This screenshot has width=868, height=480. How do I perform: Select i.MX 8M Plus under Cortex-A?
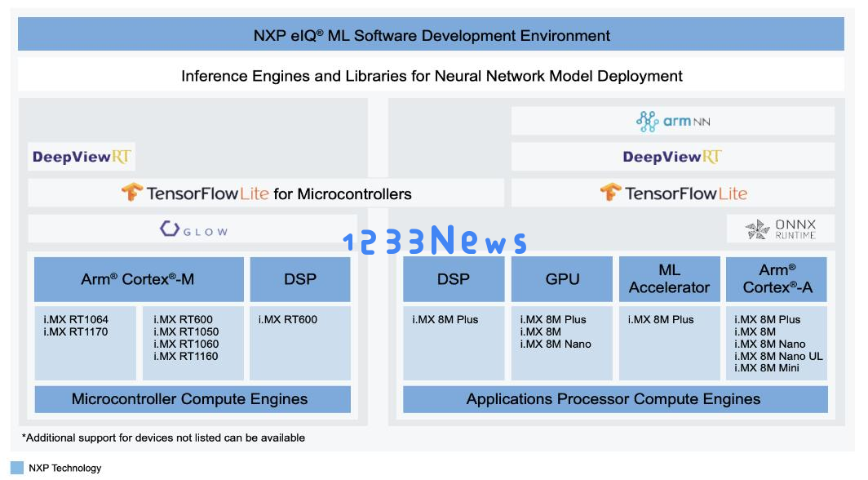[767, 319]
